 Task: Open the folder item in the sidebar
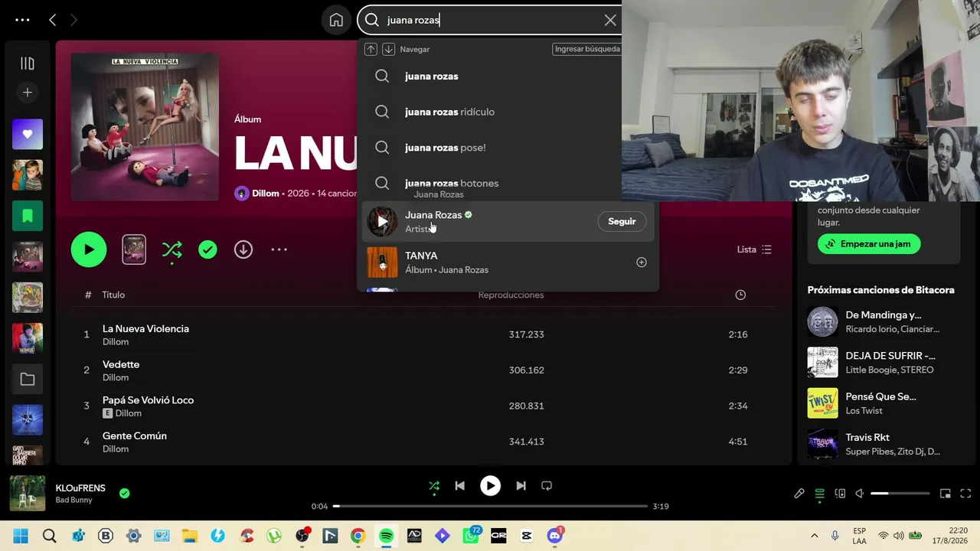pyautogui.click(x=28, y=379)
